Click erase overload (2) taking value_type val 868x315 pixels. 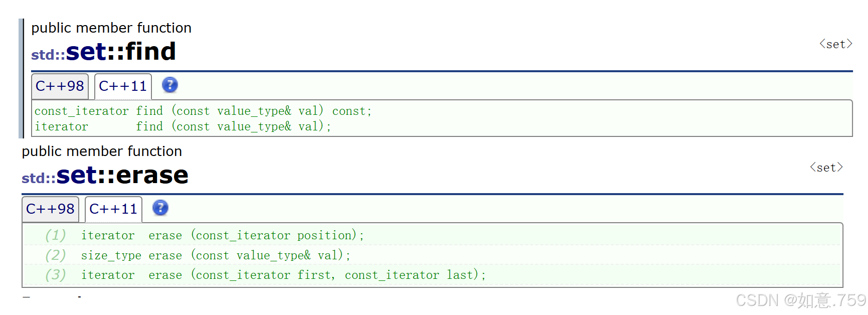click(x=216, y=255)
